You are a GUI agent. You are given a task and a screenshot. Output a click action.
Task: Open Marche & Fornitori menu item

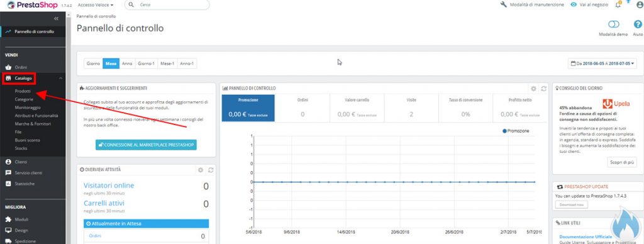pos(33,124)
